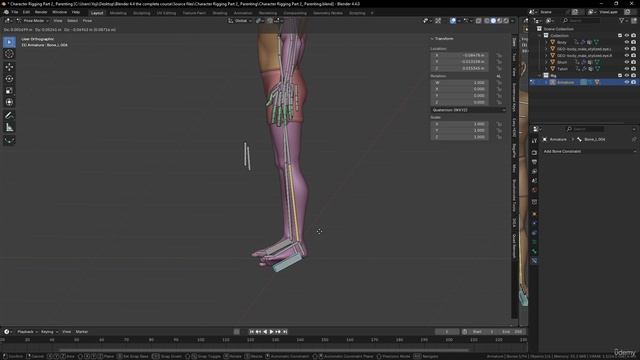Select the Transform tool
This screenshot has height=360, width=640.
(9, 102)
